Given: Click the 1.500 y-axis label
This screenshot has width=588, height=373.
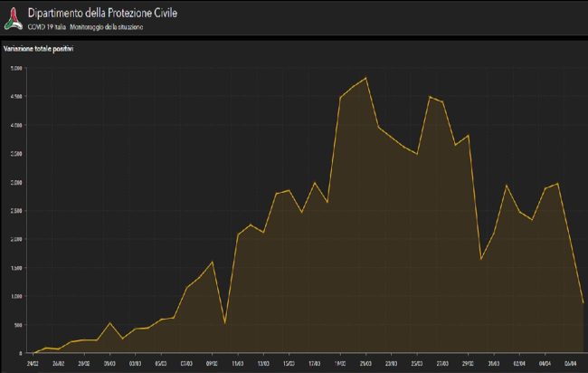Looking at the screenshot, I should pyautogui.click(x=17, y=268).
